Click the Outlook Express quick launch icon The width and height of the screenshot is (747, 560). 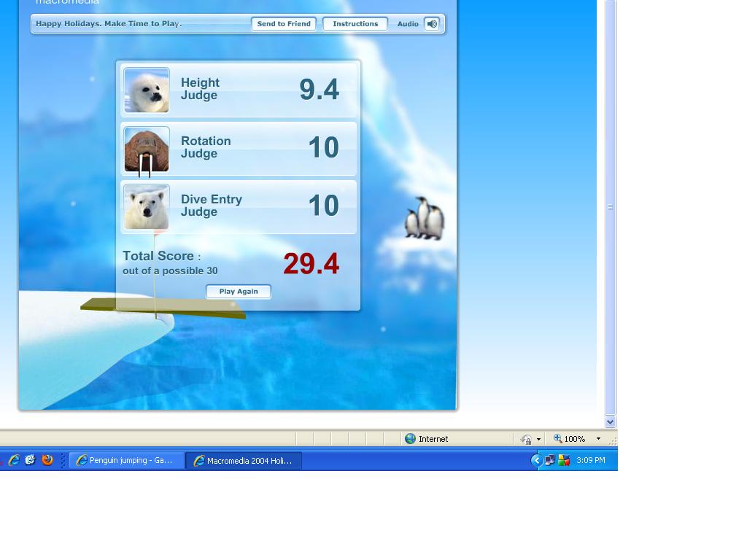point(30,460)
